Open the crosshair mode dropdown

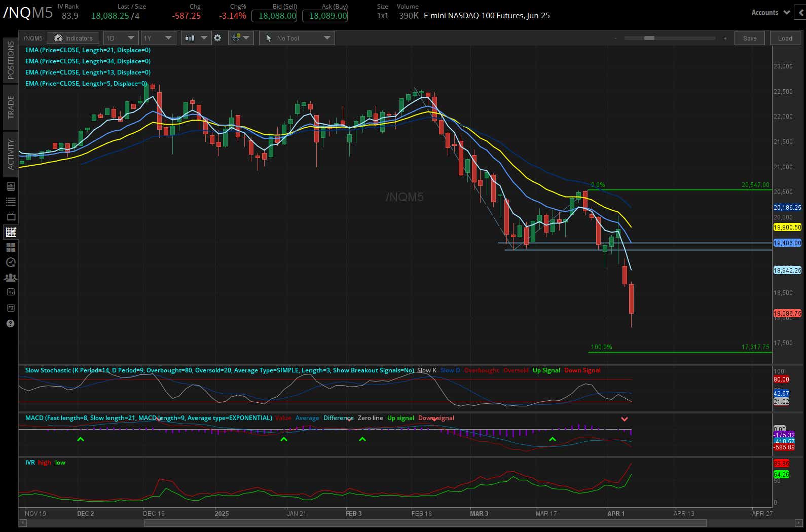(x=241, y=38)
